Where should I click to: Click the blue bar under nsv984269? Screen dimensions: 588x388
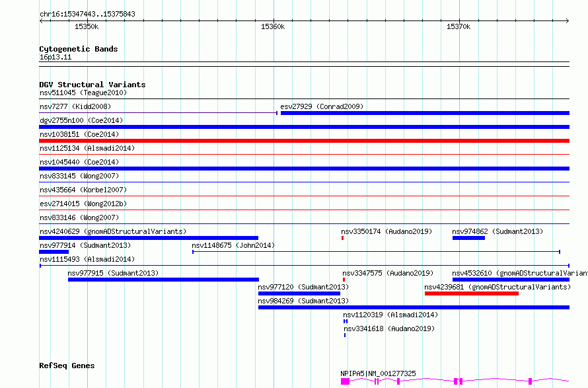coord(414,307)
